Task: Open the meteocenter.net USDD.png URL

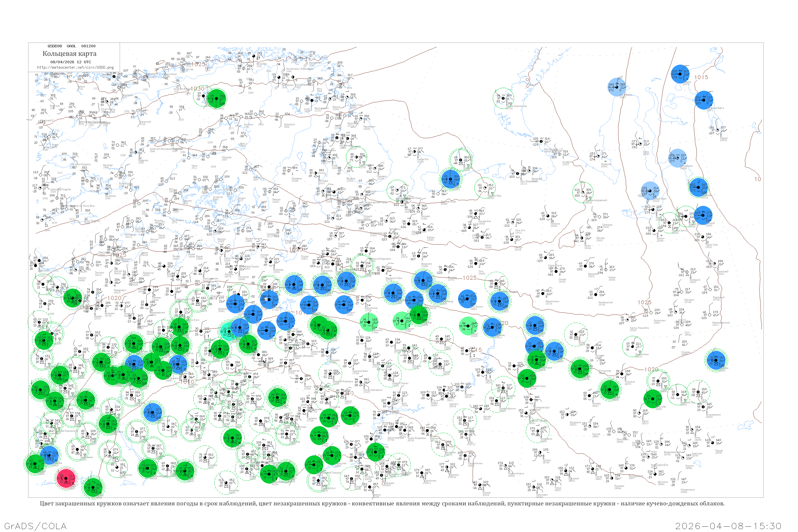Action: [x=75, y=68]
